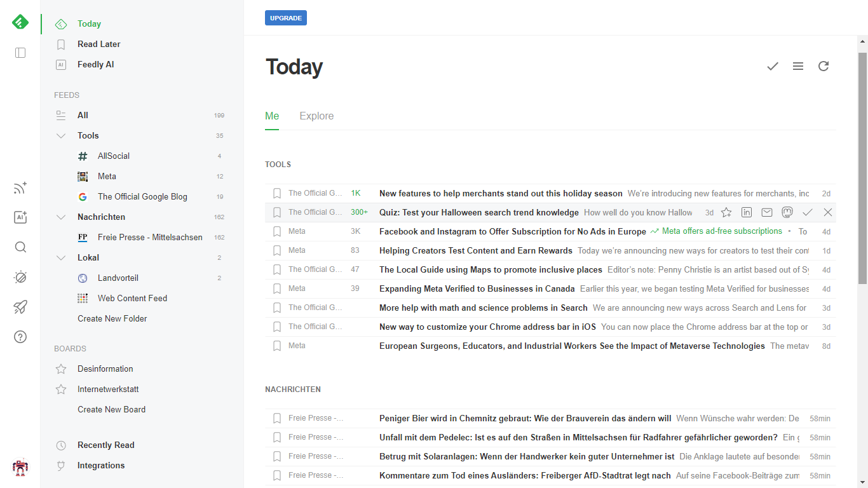
Task: Collapse the Tools folder chevron
Action: tap(61, 135)
